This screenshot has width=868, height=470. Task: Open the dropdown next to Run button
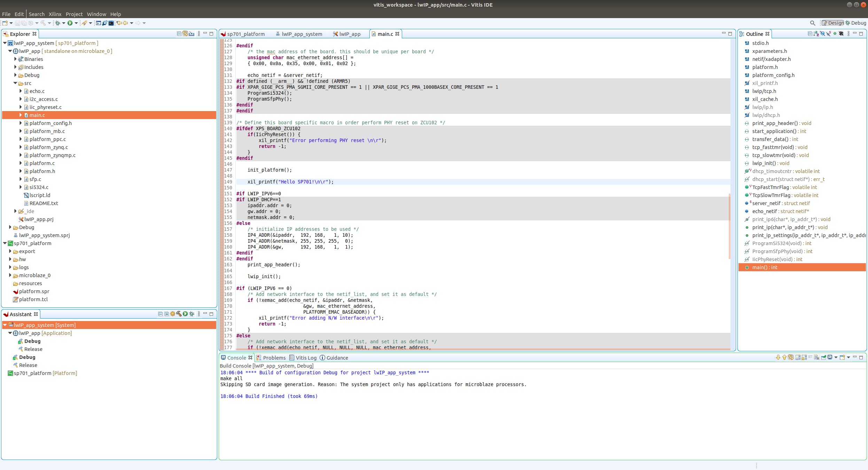(x=76, y=23)
